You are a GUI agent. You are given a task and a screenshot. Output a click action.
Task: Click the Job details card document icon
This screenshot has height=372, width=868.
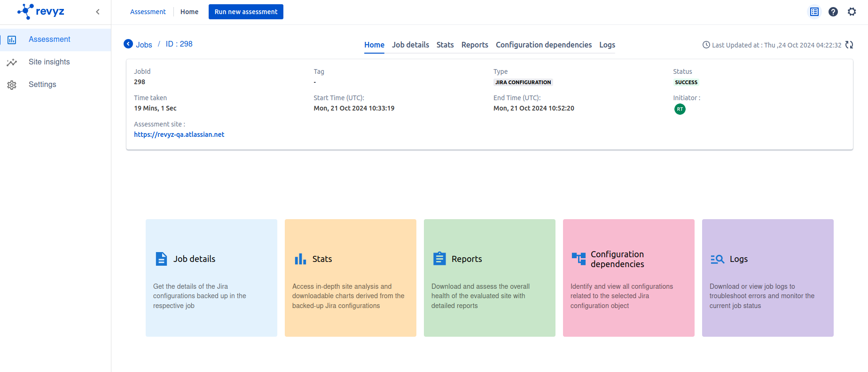coord(161,259)
